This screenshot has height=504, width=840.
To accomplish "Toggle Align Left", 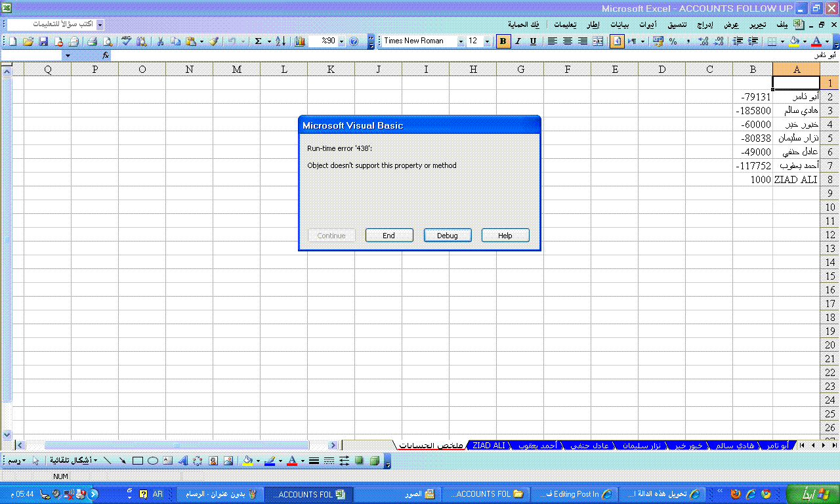I will tap(553, 41).
